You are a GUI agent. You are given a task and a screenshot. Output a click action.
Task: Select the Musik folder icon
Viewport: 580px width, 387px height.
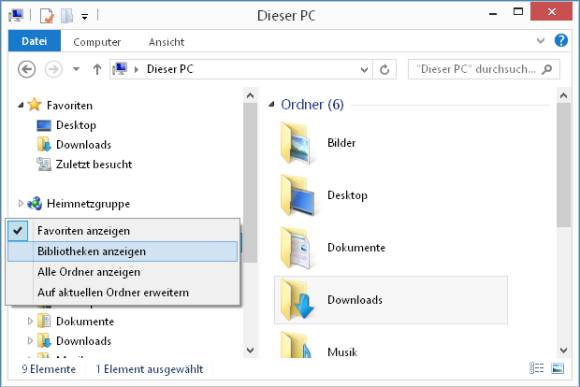point(297,345)
